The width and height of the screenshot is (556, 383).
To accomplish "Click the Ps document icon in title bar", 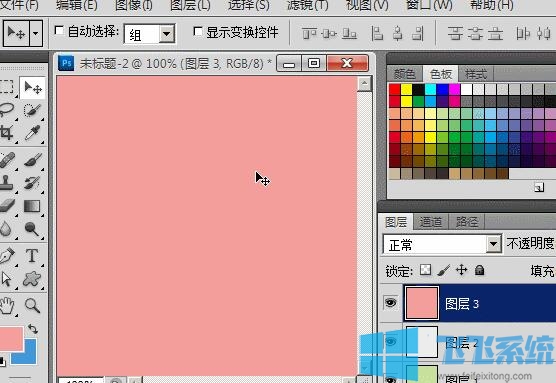I will coord(66,63).
